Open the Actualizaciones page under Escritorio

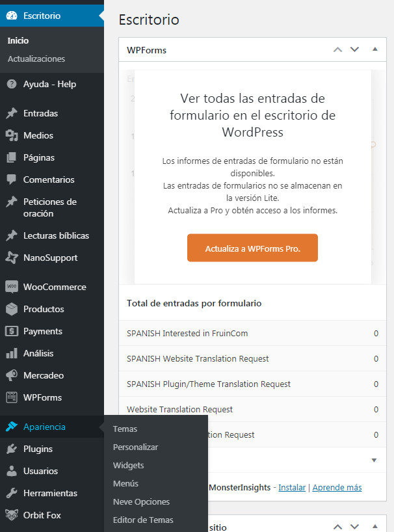click(x=36, y=59)
